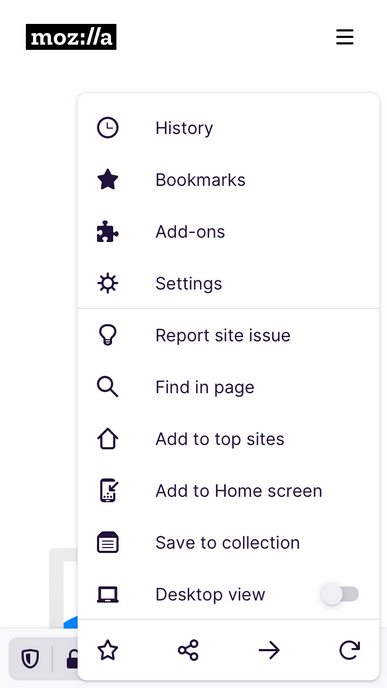The image size is (387, 688).
Task: Click the Desktop view laptop icon
Action: pos(108,595)
